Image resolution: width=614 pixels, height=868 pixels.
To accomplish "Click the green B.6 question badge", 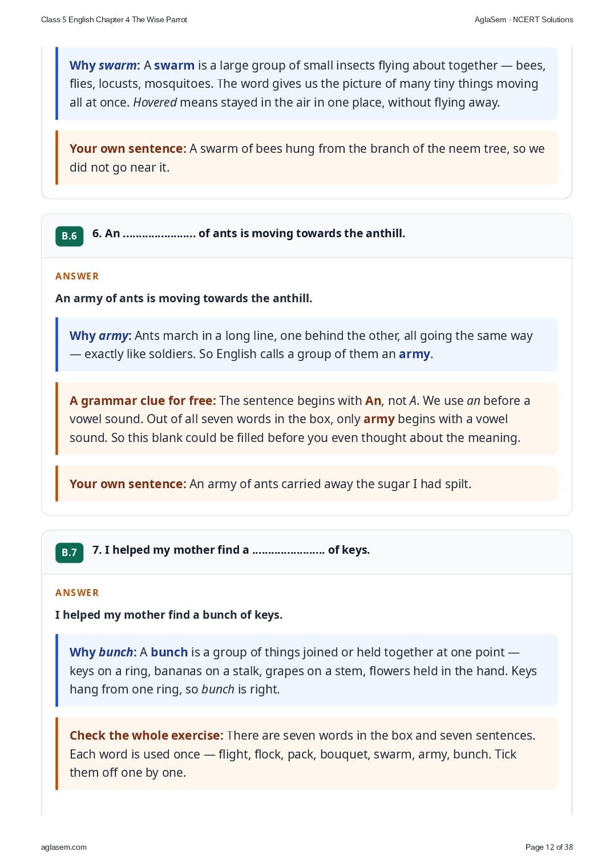I will [x=69, y=236].
